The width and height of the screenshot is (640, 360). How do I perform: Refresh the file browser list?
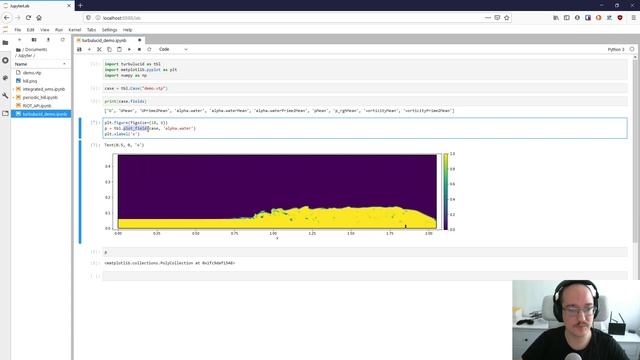pyautogui.click(x=62, y=40)
